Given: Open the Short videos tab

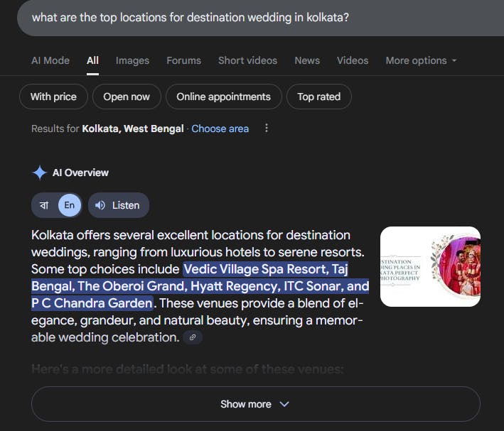Looking at the screenshot, I should 247,60.
